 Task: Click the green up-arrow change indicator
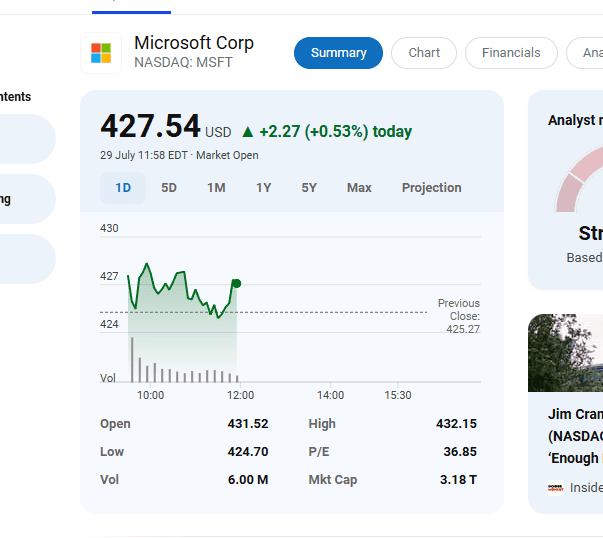[248, 132]
